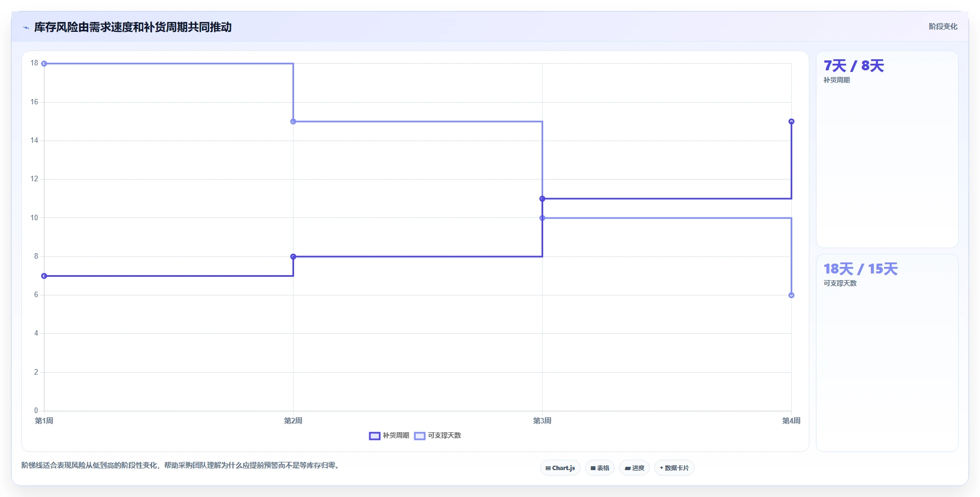The image size is (980, 497).
Task: Click the 第1周 axis label
Action: pos(44,421)
